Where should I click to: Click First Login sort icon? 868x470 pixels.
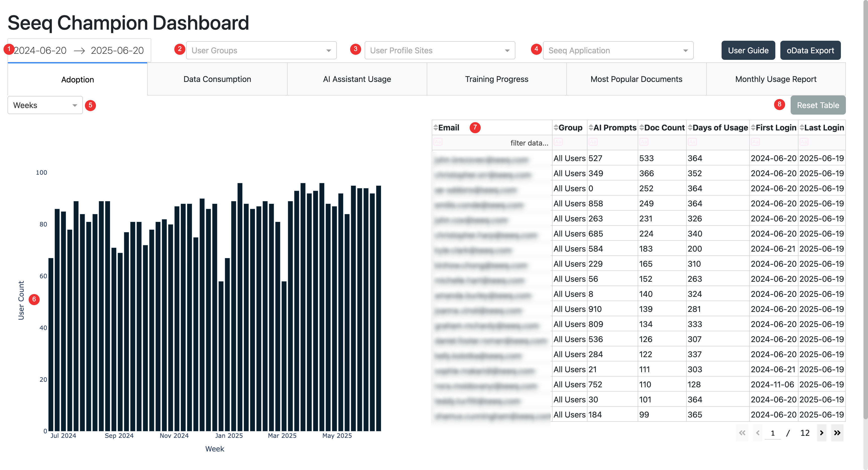tap(753, 127)
